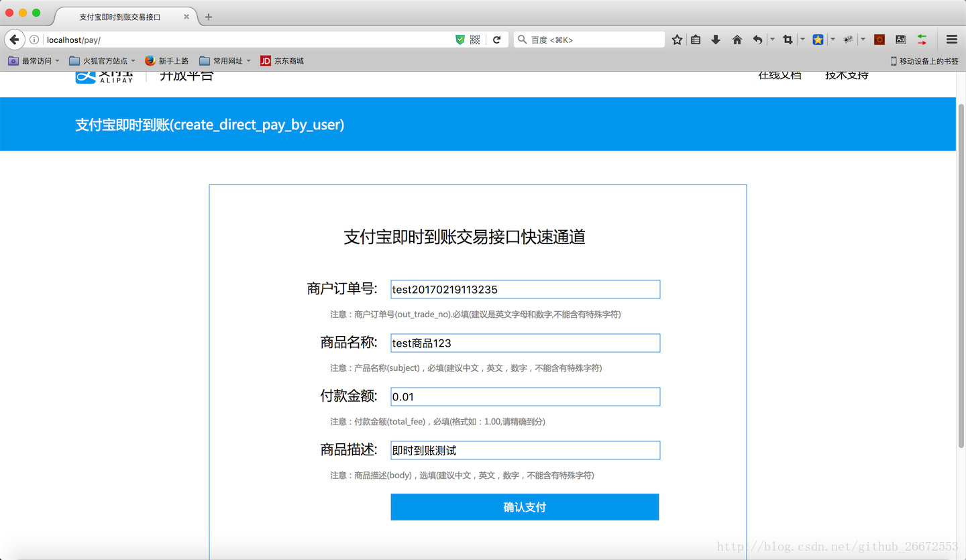Click the heading 支付宝即时到账交易接口快速通道
Screen dimensions: 966x560
(464, 237)
